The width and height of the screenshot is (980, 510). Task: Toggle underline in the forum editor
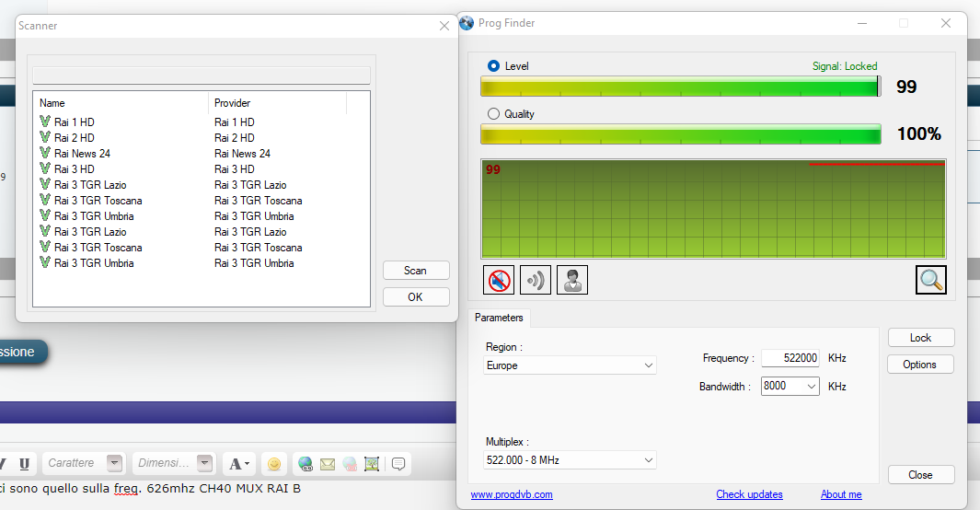click(x=24, y=464)
